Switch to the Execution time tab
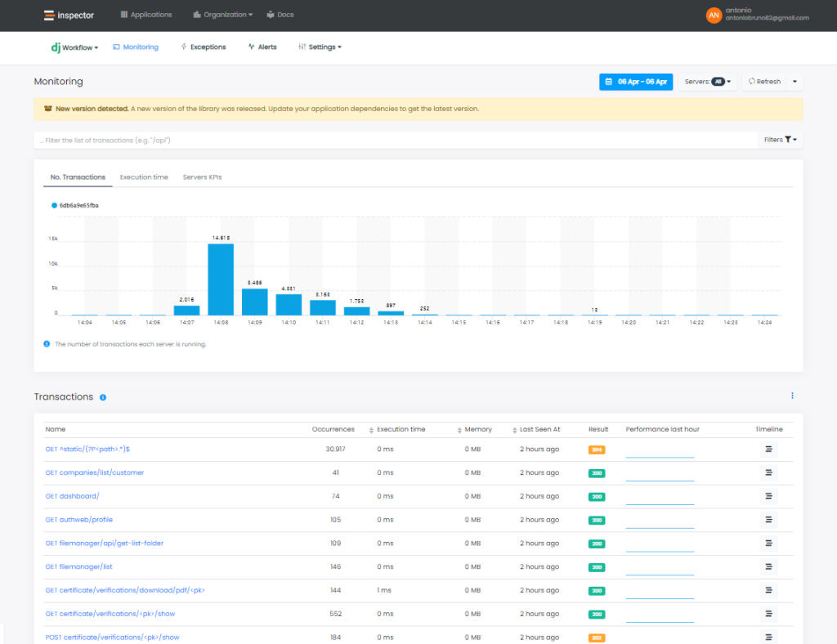Viewport: 837px width, 644px height. [144, 177]
